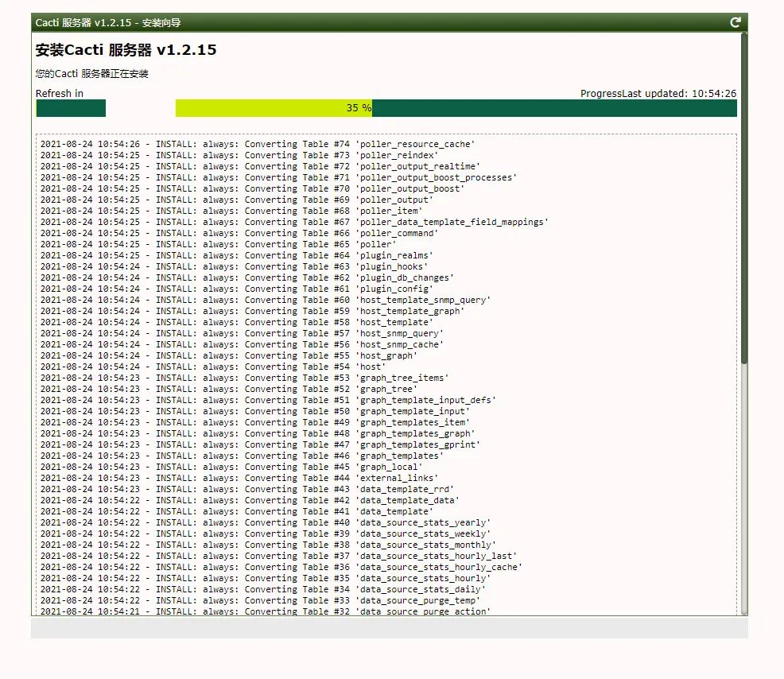Click log line Table #38 'data_source_stats_monthly'
Screen dimensions: 784x679
[x=268, y=545]
